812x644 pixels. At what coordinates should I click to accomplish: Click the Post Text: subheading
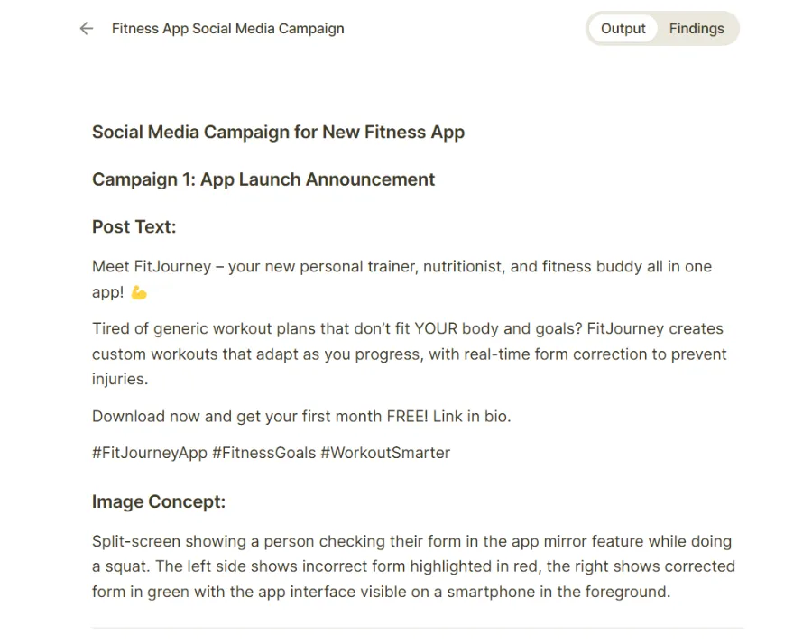[134, 226]
